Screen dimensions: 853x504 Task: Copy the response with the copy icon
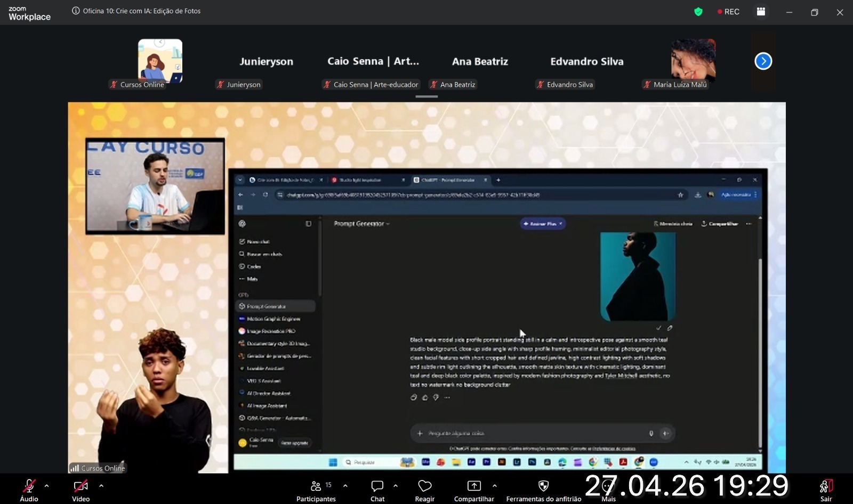[414, 397]
